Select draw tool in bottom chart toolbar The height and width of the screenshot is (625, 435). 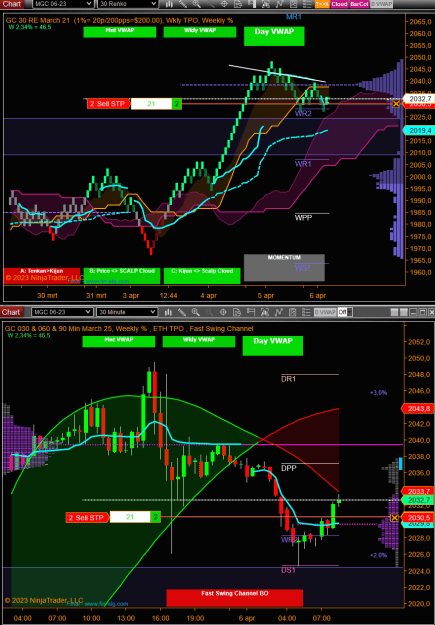[x=182, y=312]
